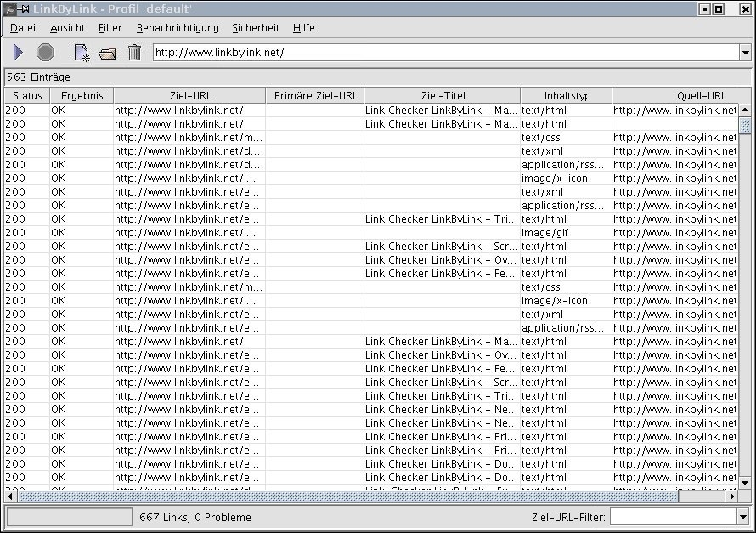The width and height of the screenshot is (756, 533).
Task: Click the horizontal scrollbar thumb
Action: (x=348, y=496)
